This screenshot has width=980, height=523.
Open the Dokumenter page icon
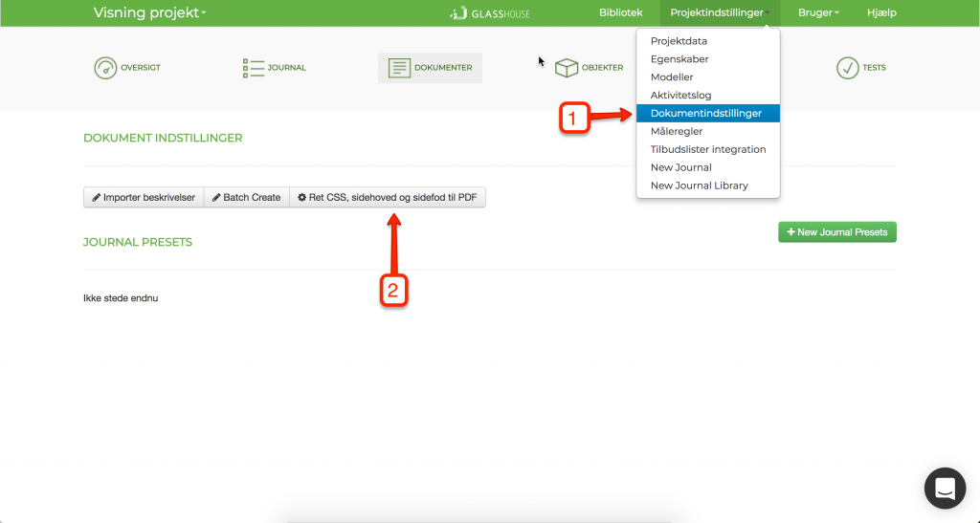coord(399,68)
